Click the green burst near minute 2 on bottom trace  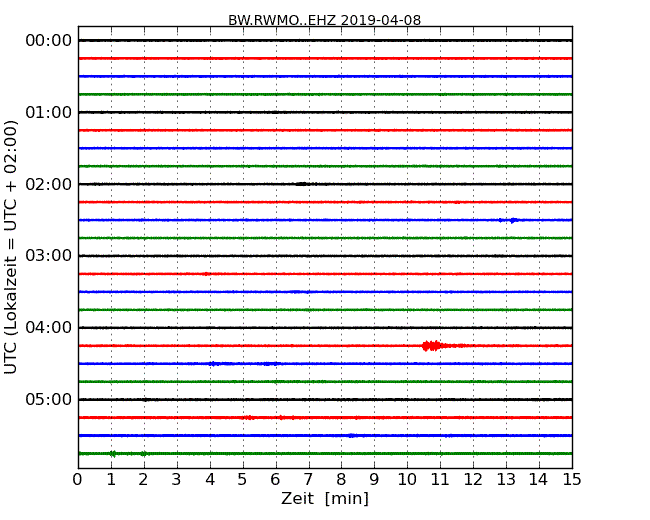[144, 454]
